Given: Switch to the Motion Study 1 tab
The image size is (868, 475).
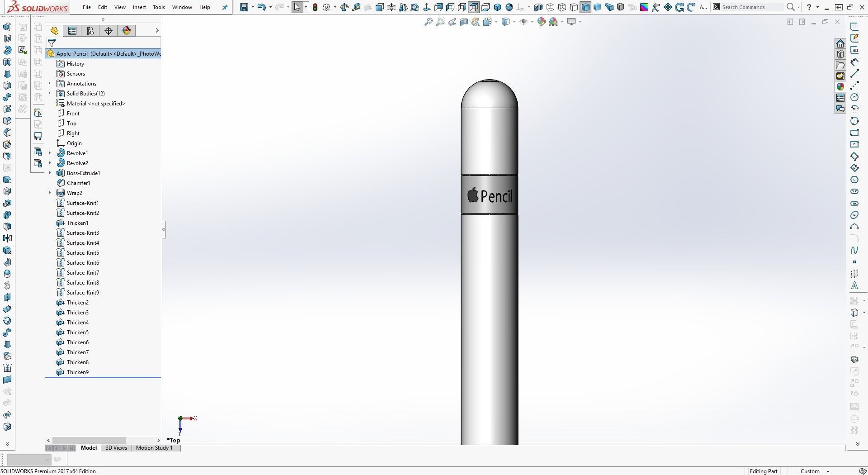Looking at the screenshot, I should 154,448.
